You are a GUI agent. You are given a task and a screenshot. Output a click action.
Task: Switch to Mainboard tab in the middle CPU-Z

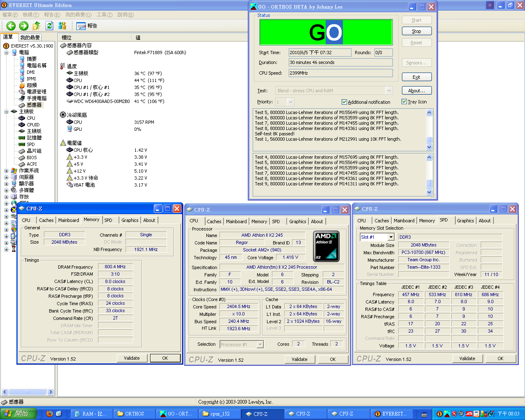[236, 221]
